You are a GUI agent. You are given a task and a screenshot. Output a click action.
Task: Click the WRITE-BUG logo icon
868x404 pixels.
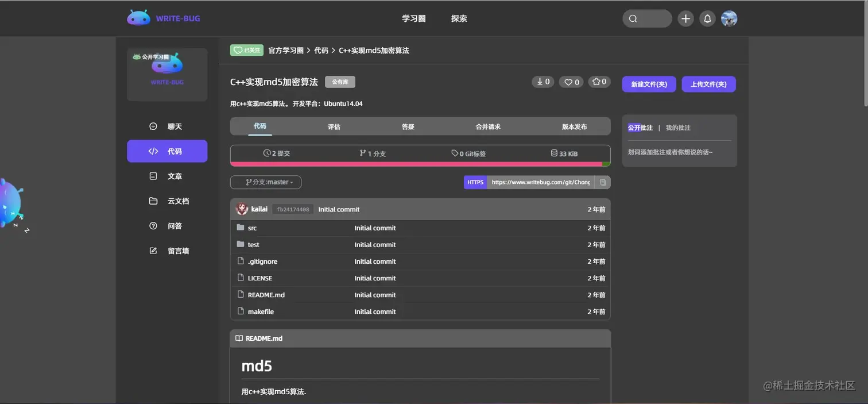tap(138, 18)
